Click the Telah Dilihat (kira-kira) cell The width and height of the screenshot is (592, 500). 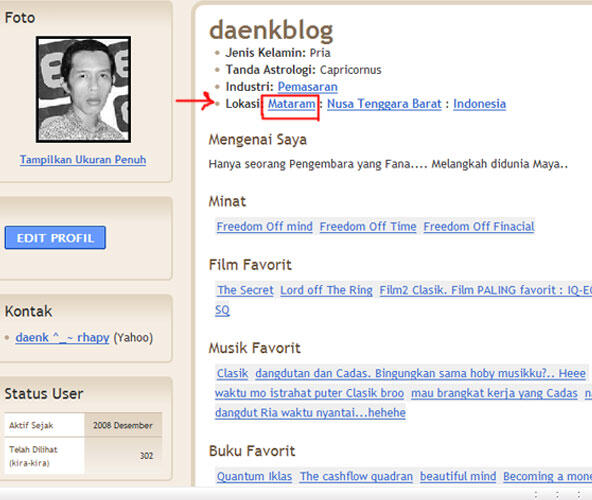coord(44,456)
